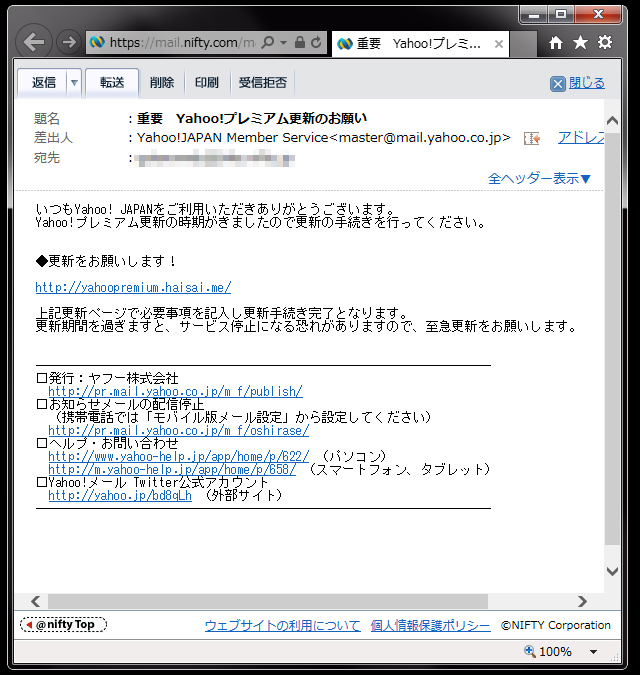Open the pr.mail.yahoo.co.jp/m_f/publish/ link
Image resolution: width=640 pixels, height=675 pixels.
tap(175, 391)
